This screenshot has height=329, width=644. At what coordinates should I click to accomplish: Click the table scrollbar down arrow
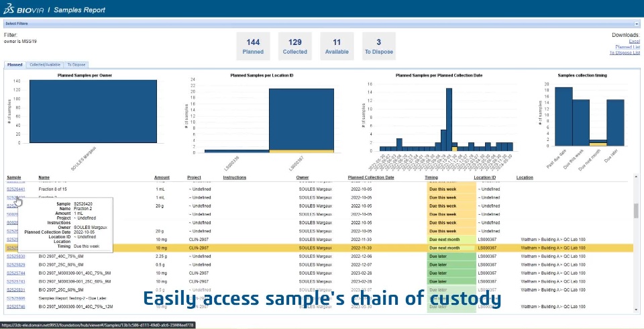click(636, 310)
